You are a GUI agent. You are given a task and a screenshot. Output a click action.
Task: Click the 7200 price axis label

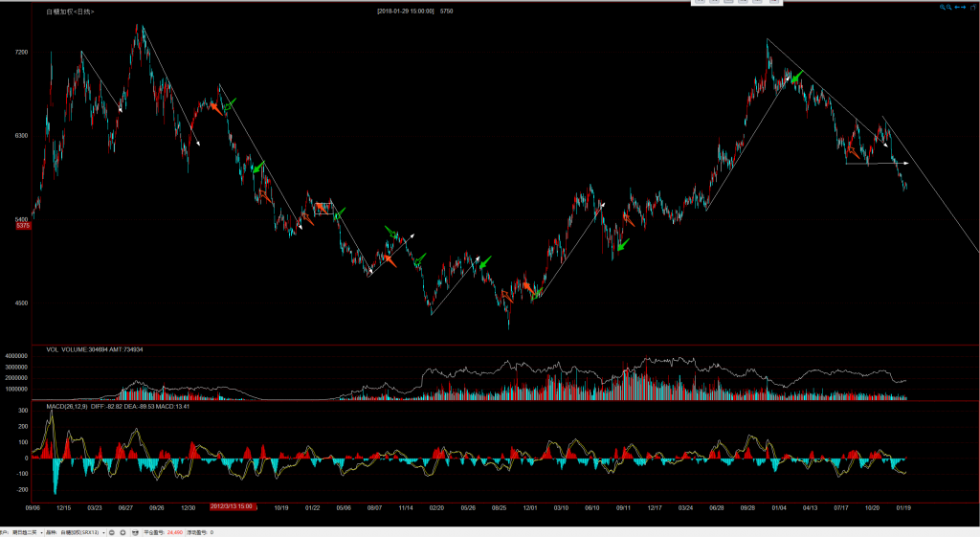pyautogui.click(x=21, y=52)
